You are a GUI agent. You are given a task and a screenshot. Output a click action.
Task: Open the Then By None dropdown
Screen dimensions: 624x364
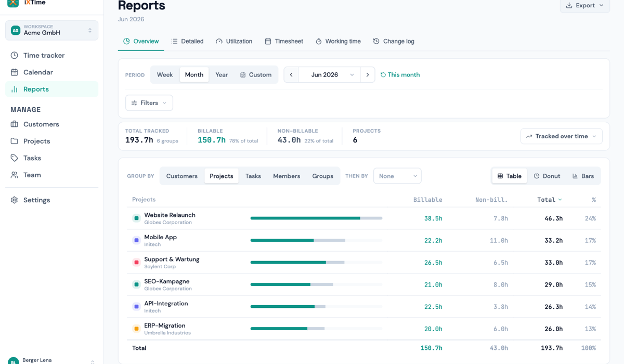pyautogui.click(x=397, y=176)
